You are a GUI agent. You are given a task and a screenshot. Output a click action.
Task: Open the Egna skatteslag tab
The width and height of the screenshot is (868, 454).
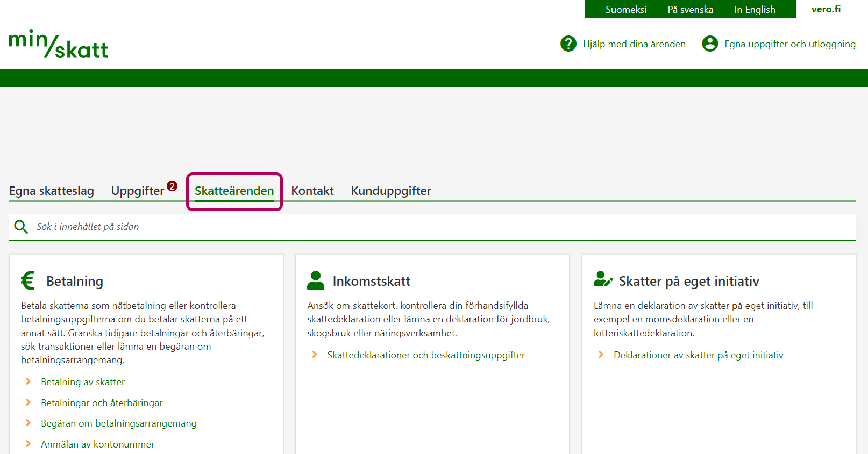pyautogui.click(x=52, y=191)
